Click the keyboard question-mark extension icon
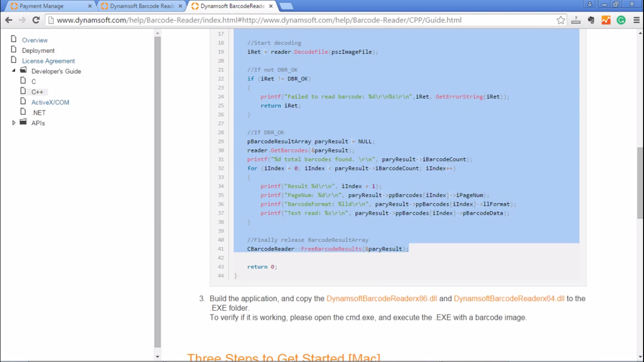The width and height of the screenshot is (644, 362). [x=576, y=20]
